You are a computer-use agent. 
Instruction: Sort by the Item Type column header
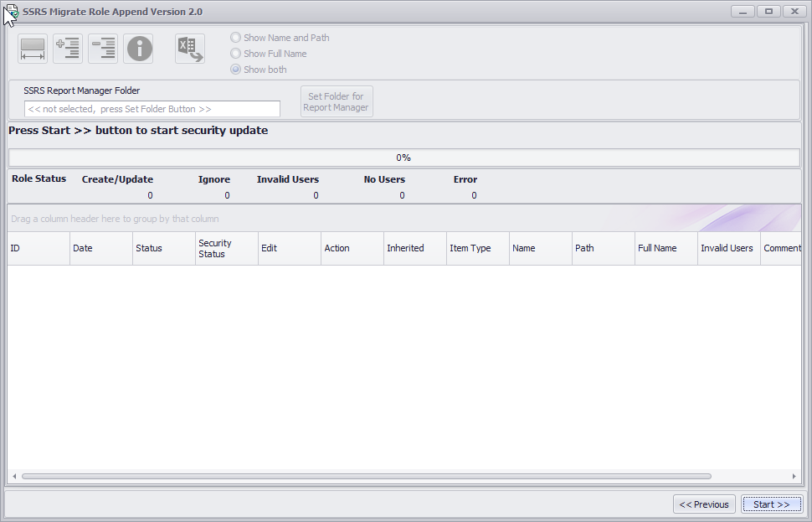click(478, 248)
